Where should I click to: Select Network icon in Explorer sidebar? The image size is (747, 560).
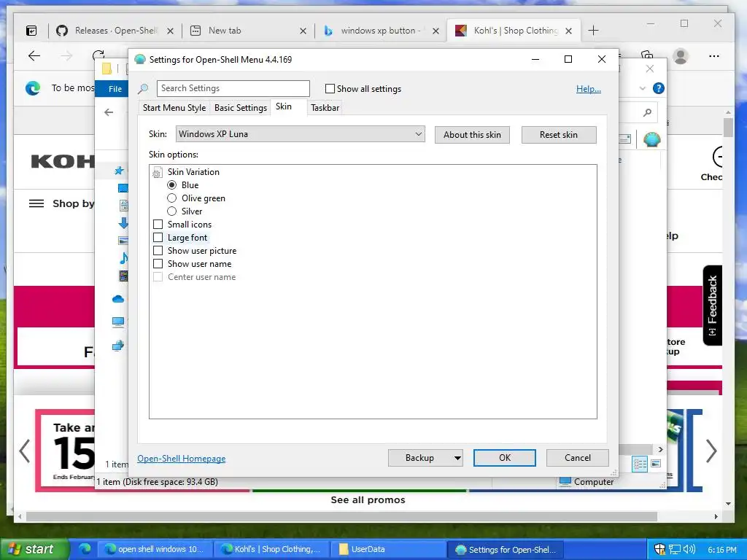[x=118, y=346]
